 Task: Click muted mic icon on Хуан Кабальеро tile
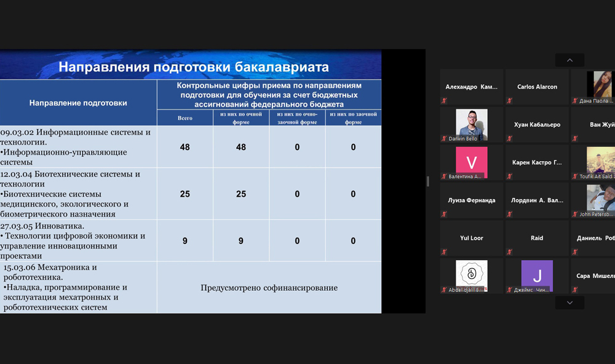(x=509, y=138)
